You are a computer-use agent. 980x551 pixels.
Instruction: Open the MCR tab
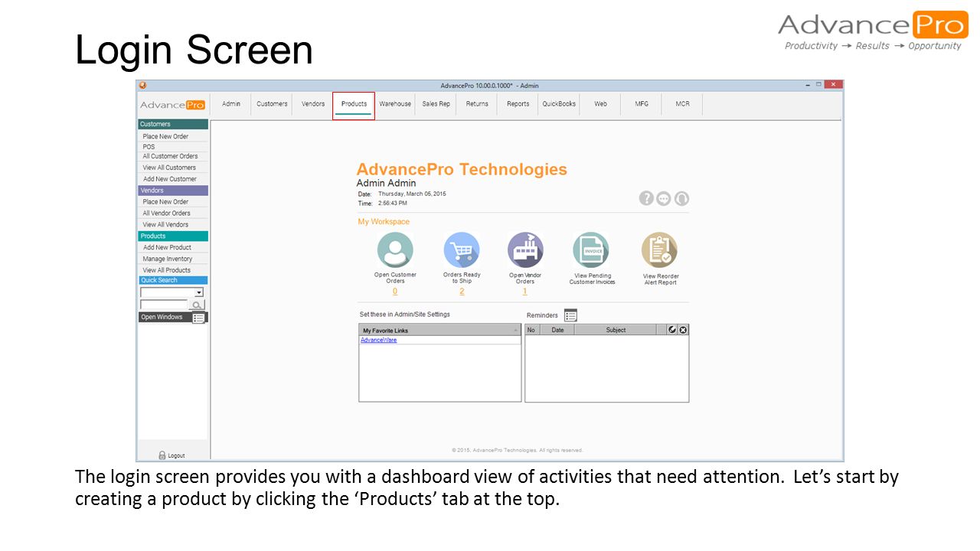[682, 104]
